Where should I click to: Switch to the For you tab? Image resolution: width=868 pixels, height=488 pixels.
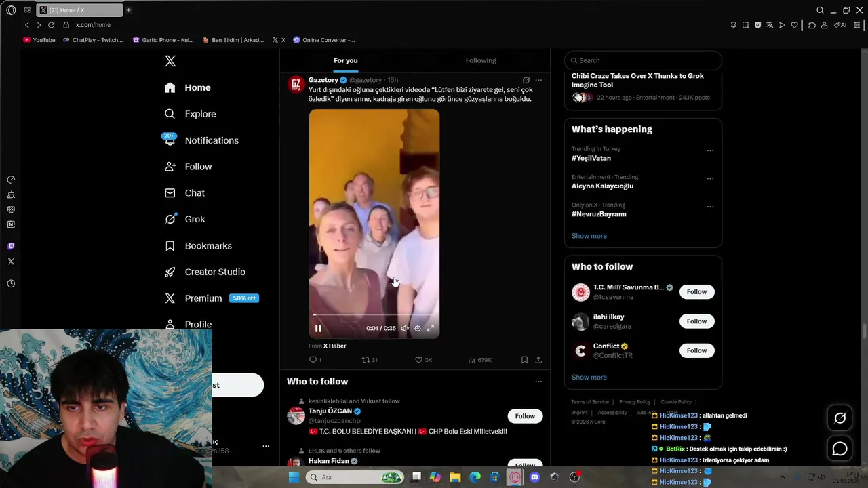click(345, 60)
